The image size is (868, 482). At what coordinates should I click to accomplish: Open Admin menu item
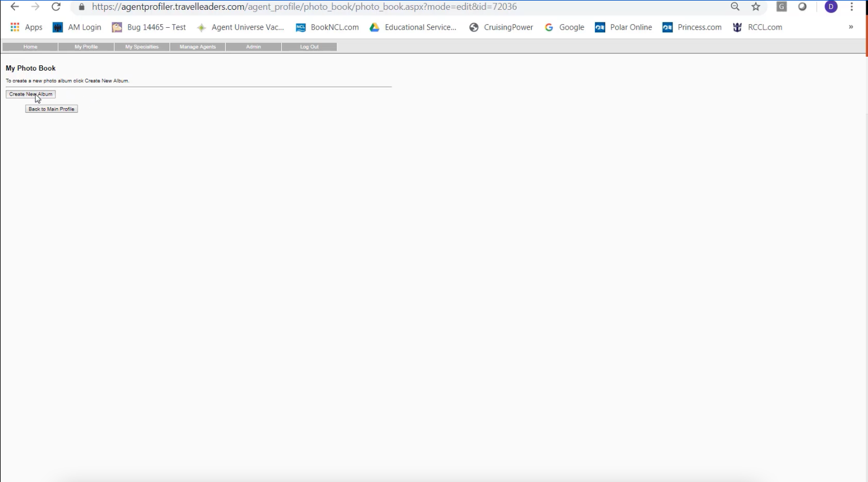pos(253,47)
